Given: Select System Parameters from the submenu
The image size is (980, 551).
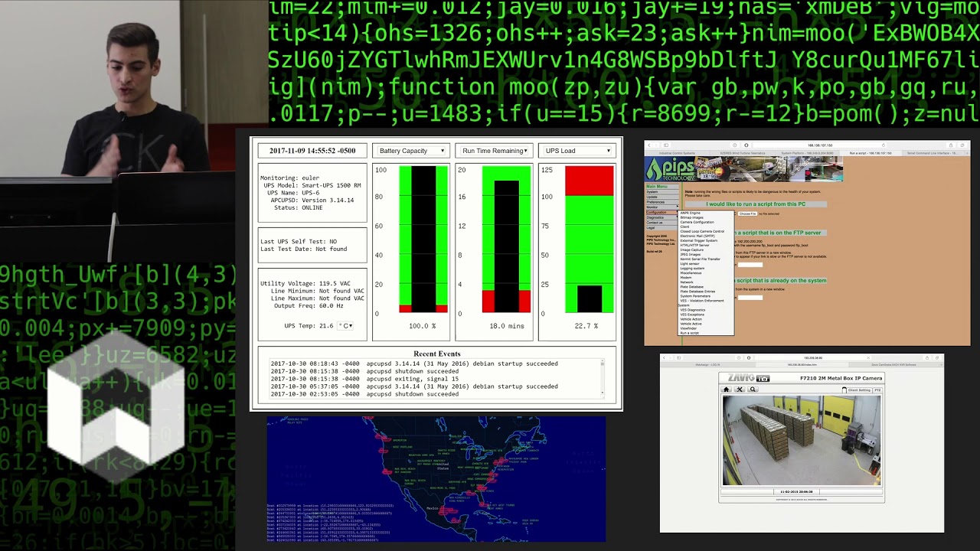Looking at the screenshot, I should 695,296.
